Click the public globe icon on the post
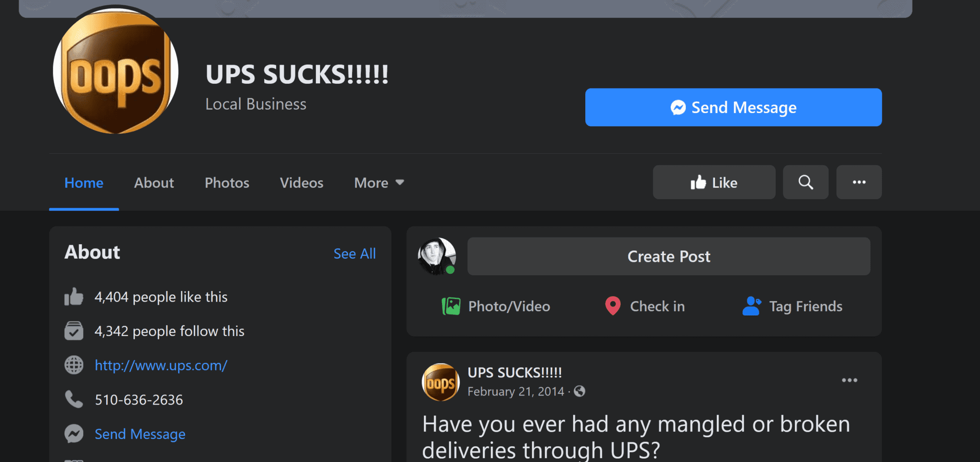The height and width of the screenshot is (462, 980). [579, 392]
